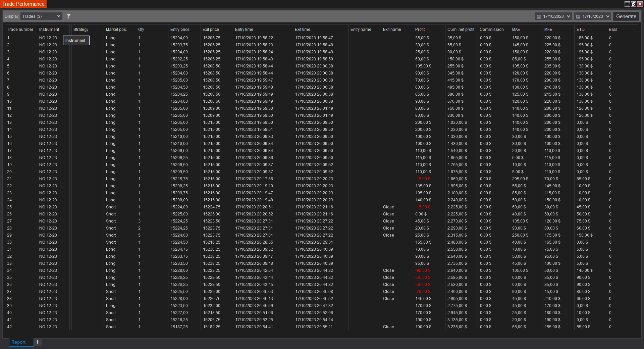Click Close exit name in trade 42 row
Screen dimensions: 644x349
click(388, 327)
